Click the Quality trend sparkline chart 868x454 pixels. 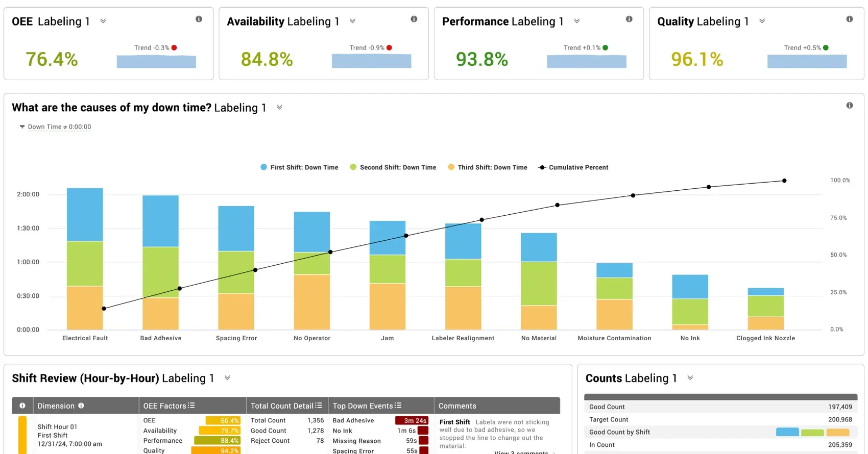point(807,61)
